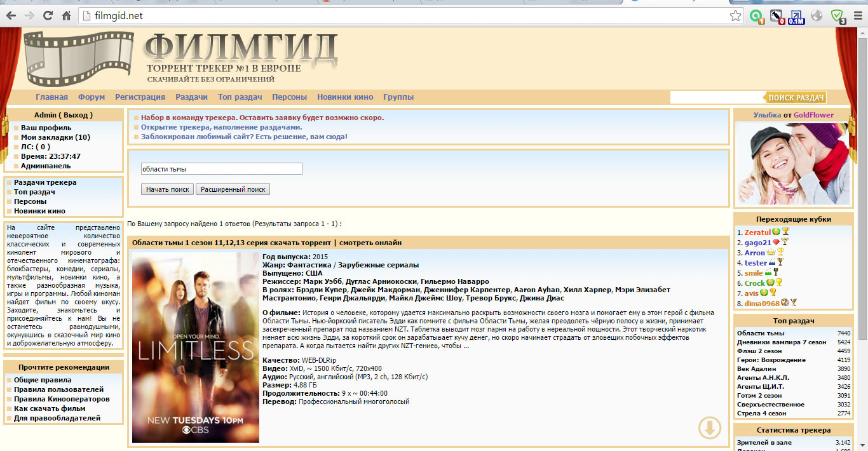Open Мои закладки (10) link
The image size is (868, 451).
click(55, 137)
